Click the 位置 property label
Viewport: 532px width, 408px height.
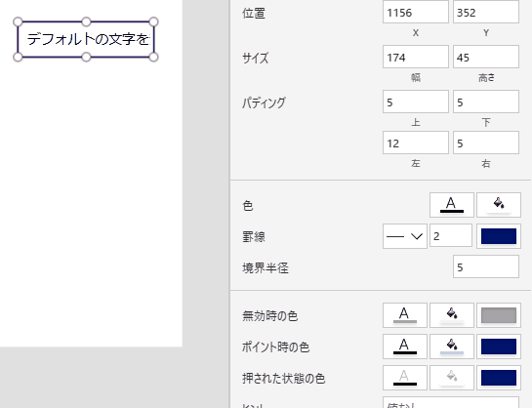254,14
